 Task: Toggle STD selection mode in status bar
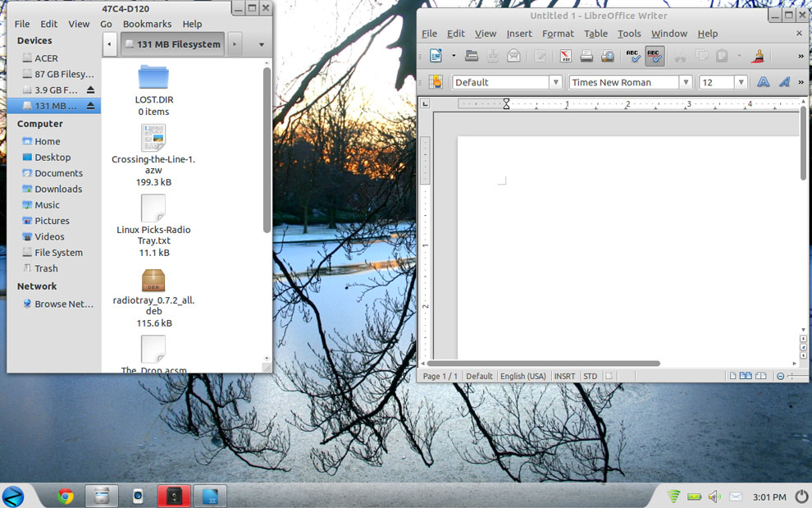pos(591,377)
